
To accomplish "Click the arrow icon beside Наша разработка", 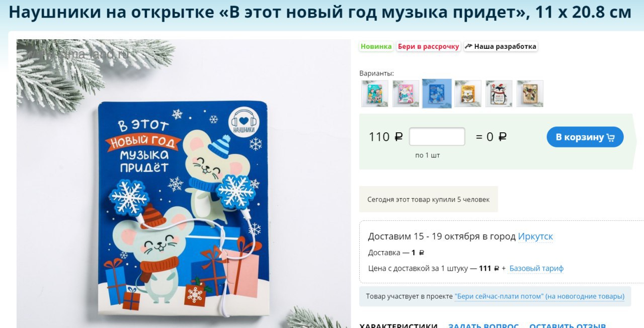I will coord(468,46).
